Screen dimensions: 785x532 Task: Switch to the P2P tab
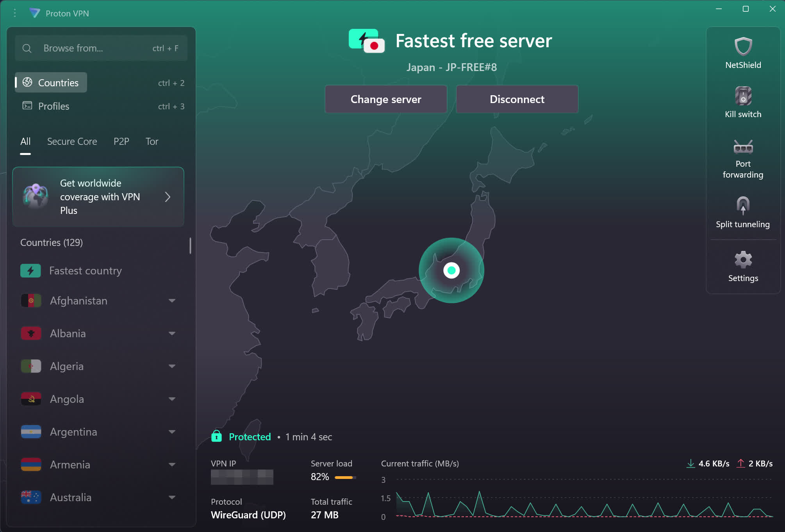(121, 141)
